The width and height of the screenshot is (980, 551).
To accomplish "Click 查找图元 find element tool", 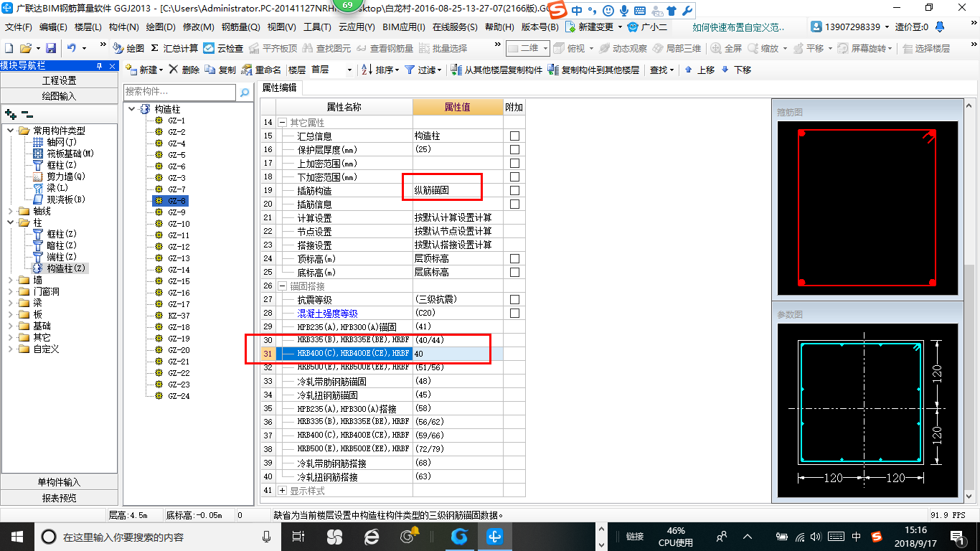I will coord(326,48).
